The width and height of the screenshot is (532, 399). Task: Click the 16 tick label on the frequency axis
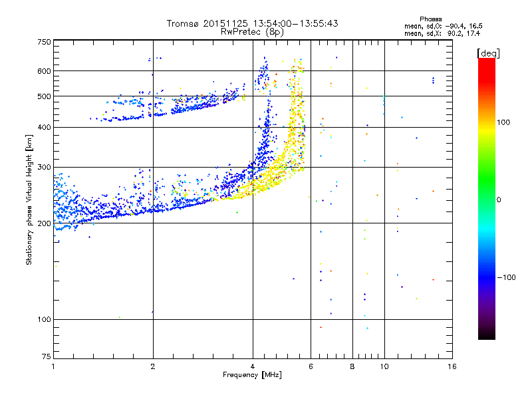click(452, 366)
